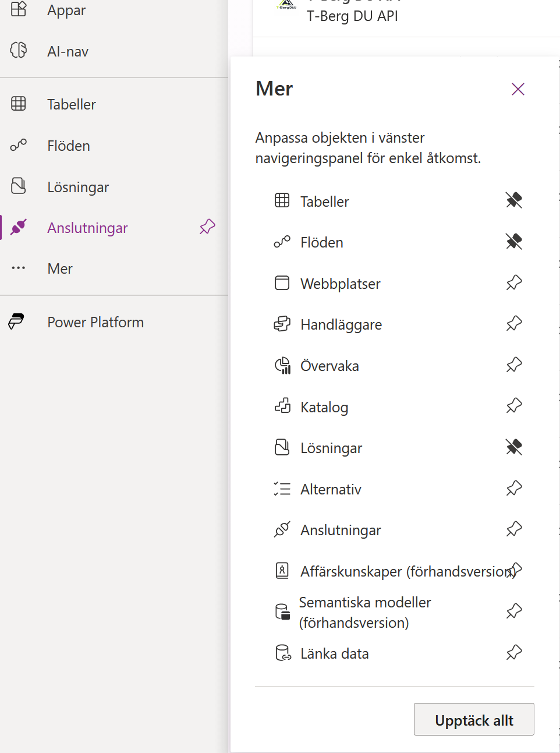
Task: Open Lösningar from the Mer panel
Action: pos(331,448)
